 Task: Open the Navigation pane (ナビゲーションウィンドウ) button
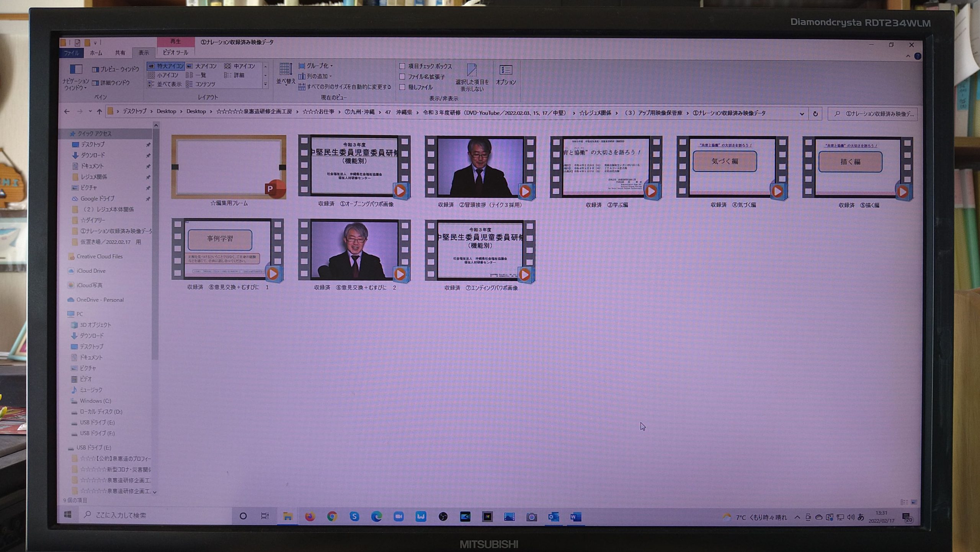tap(76, 77)
